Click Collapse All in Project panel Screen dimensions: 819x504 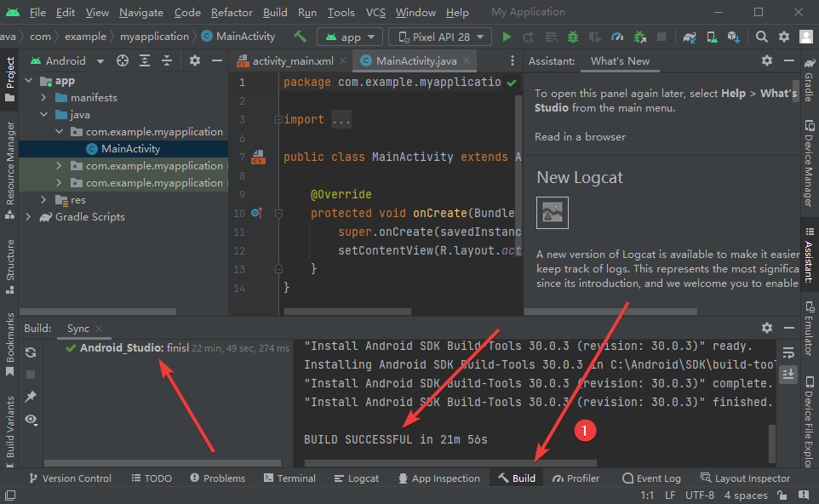167,60
